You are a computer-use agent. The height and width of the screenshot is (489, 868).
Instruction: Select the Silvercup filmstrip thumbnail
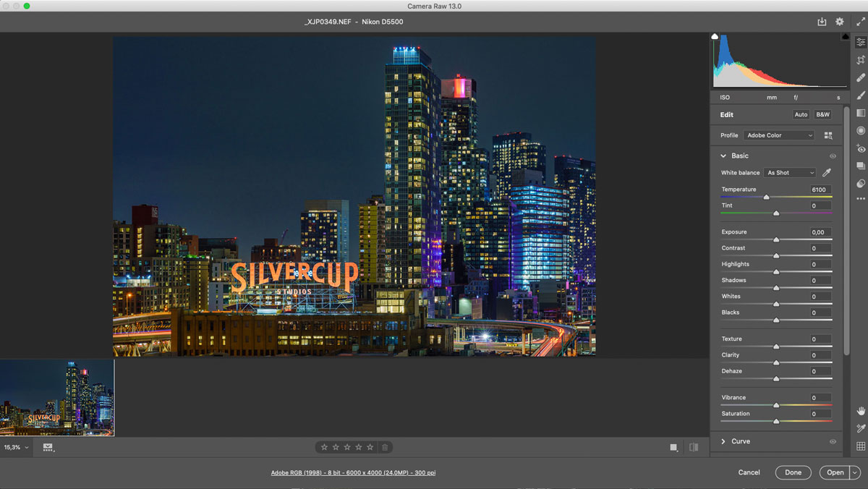57,398
